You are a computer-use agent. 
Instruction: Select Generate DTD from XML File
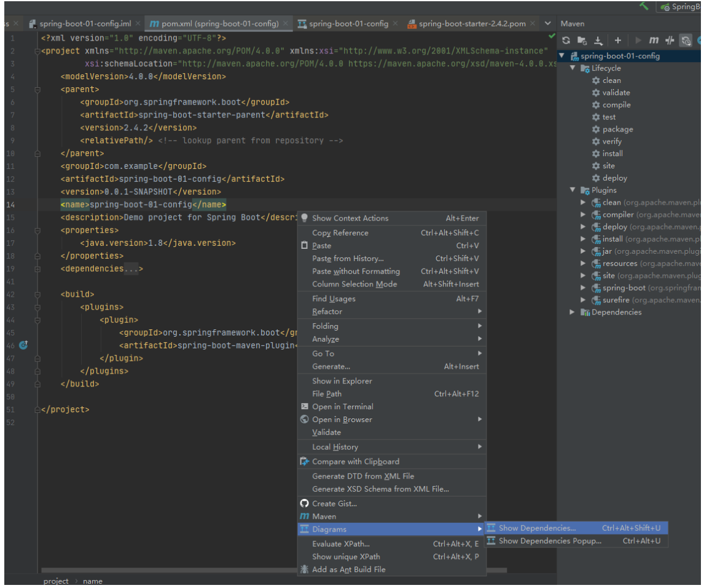(x=392, y=476)
